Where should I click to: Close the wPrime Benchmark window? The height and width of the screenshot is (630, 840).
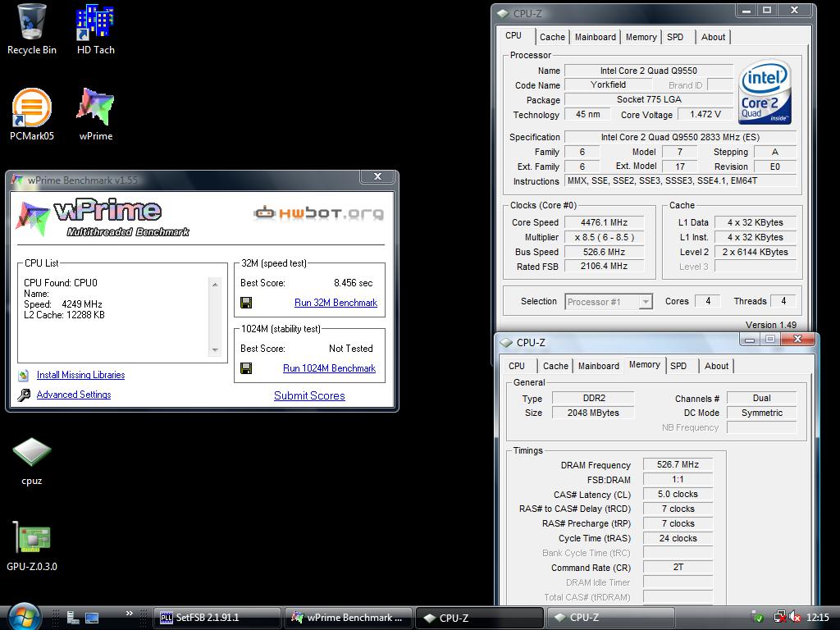coord(377,177)
